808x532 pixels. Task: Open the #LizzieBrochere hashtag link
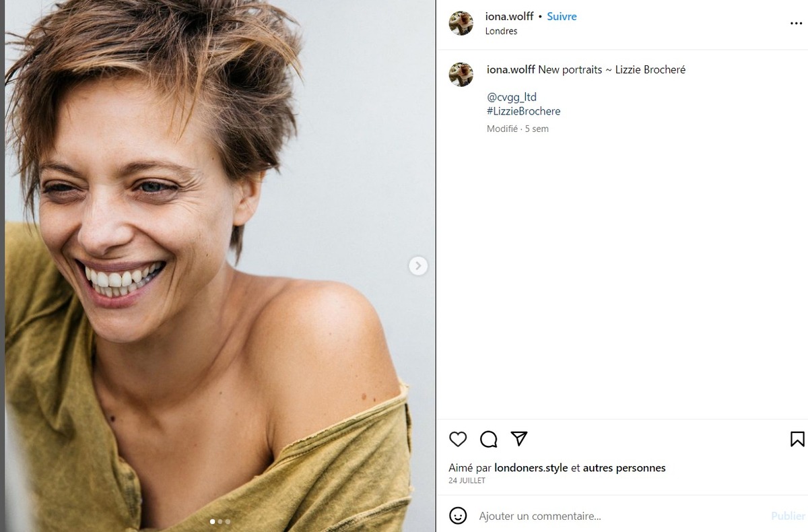tap(524, 111)
